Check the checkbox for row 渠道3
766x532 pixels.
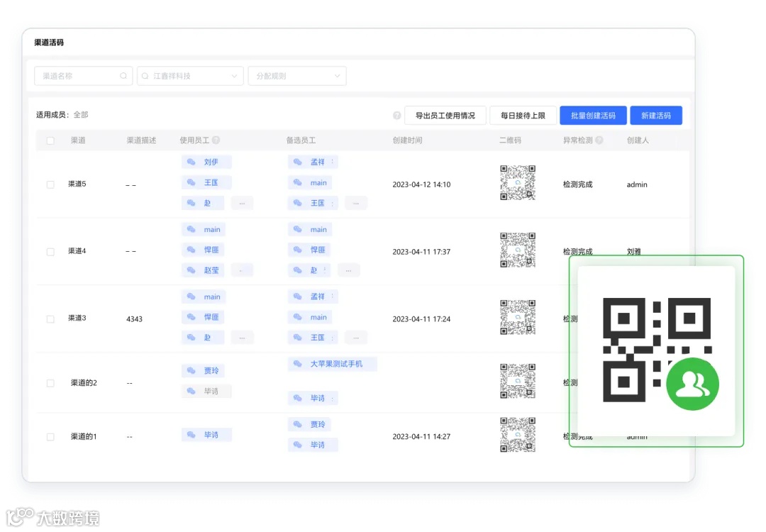[x=50, y=319]
